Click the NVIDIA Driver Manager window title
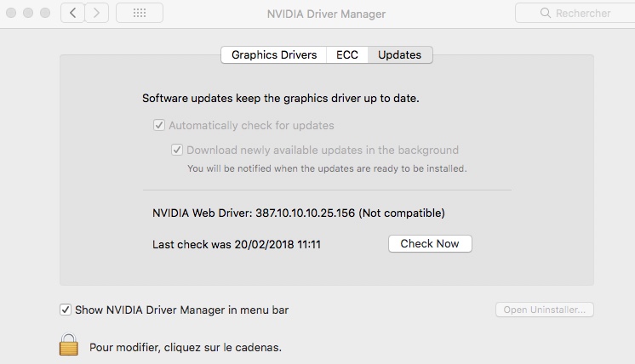Image resolution: width=635 pixels, height=364 pixels. point(326,14)
